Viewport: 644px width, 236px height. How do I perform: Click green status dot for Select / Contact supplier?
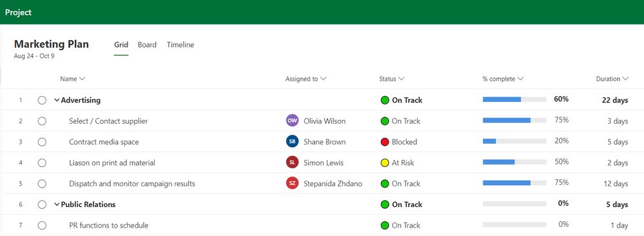385,121
